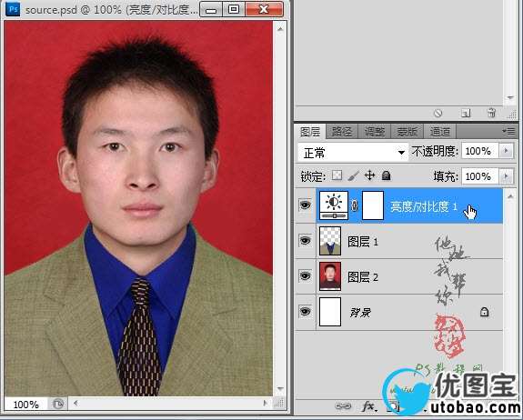Select the 背景 layer thumbnail
523x420 pixels.
[x=330, y=312]
